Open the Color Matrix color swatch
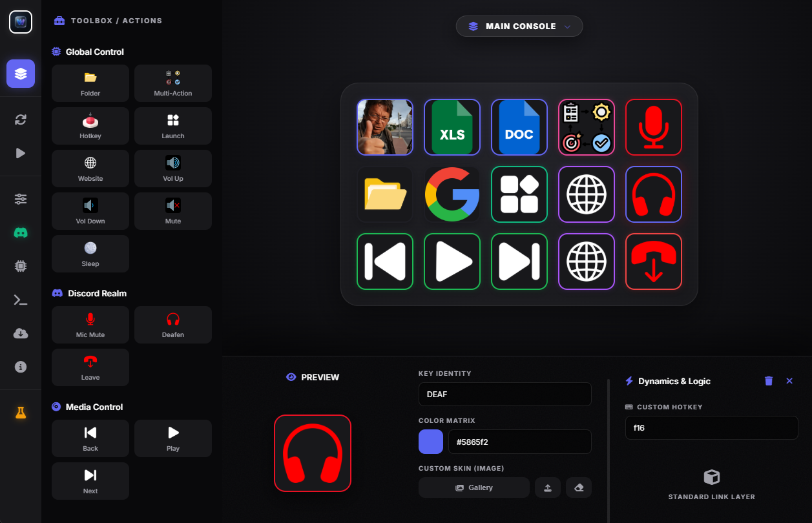 (431, 442)
